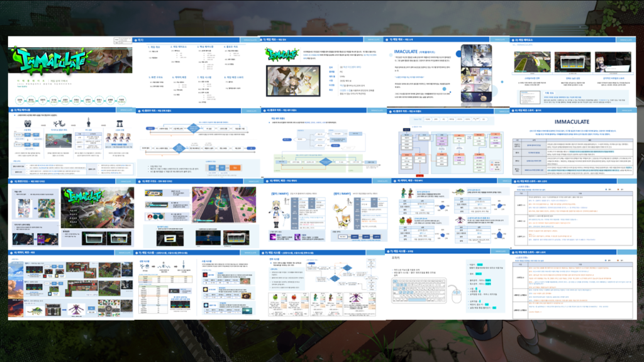Click the large IMMACULATE heading on story slide

tap(573, 121)
